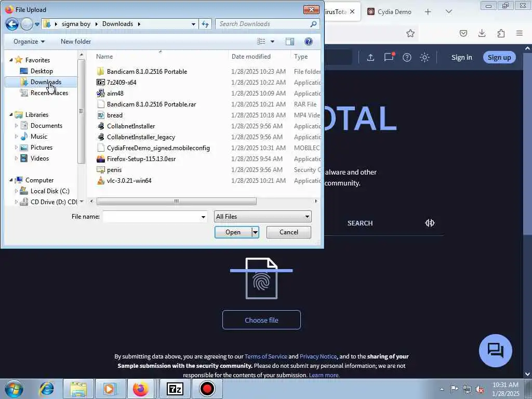This screenshot has width=532, height=399.
Task: Collapse the Libraries tree group
Action: tap(11, 115)
